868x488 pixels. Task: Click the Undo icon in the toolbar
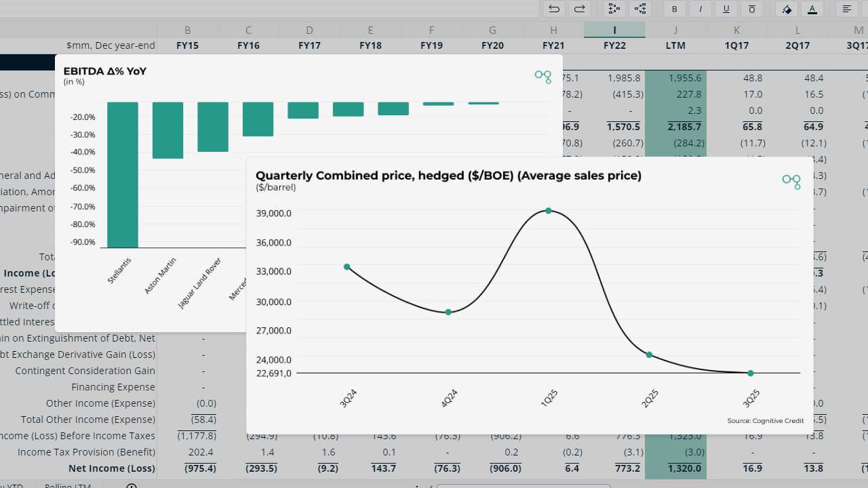pyautogui.click(x=554, y=9)
